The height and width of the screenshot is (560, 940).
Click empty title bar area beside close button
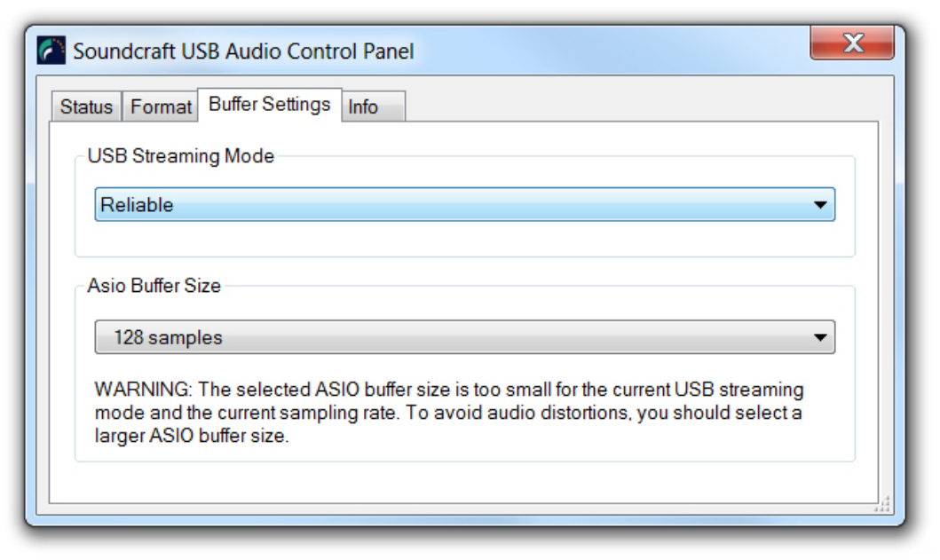(x=621, y=51)
